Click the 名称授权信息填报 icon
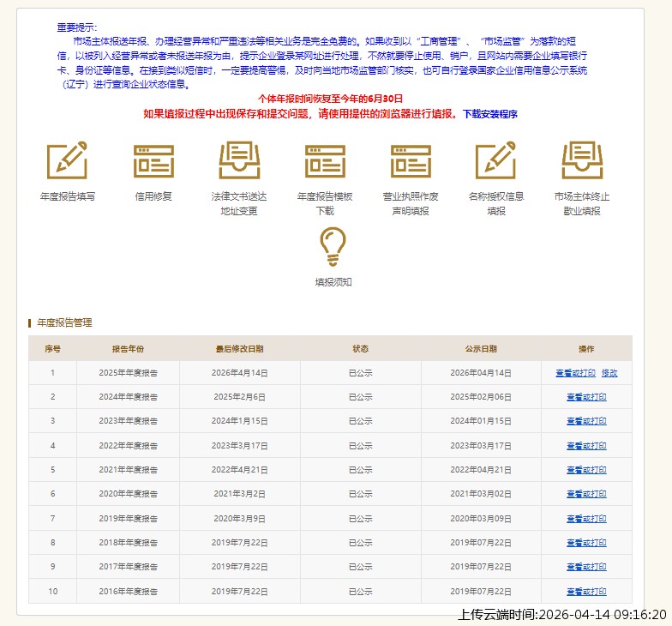Image resolution: width=672 pixels, height=626 pixels. pyautogui.click(x=496, y=161)
